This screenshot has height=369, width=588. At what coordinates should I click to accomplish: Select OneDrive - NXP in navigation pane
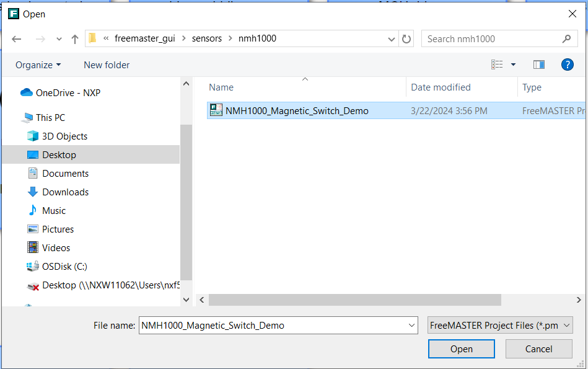point(68,93)
